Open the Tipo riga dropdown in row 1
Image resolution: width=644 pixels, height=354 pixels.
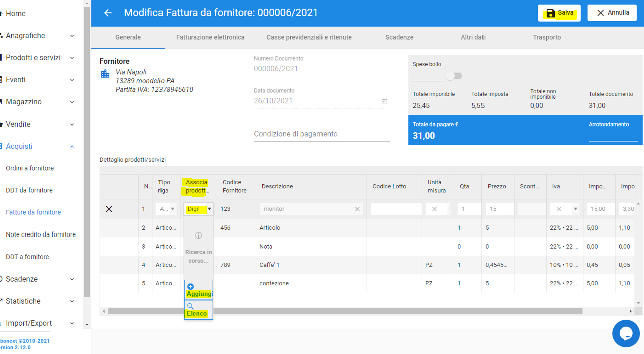(x=173, y=209)
